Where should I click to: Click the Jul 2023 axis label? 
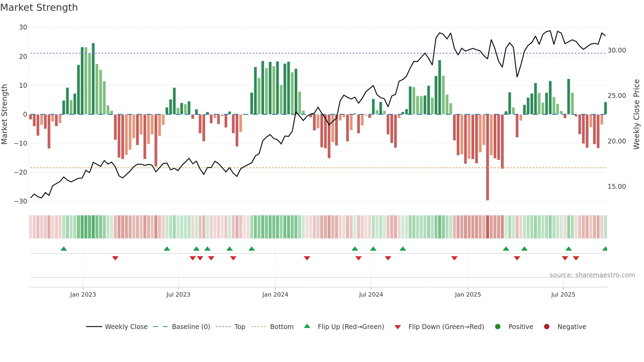pyautogui.click(x=178, y=294)
